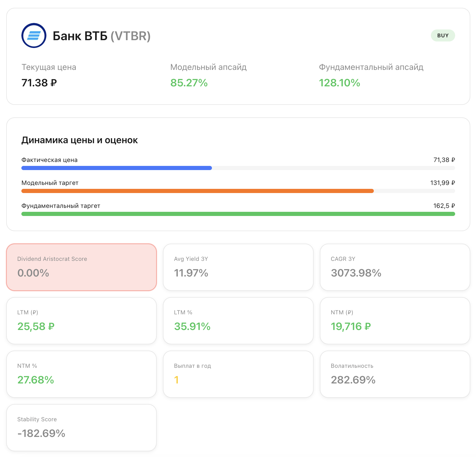Click the VTB bank logo icon
Image resolution: width=476 pixels, height=457 pixels.
tap(34, 35)
